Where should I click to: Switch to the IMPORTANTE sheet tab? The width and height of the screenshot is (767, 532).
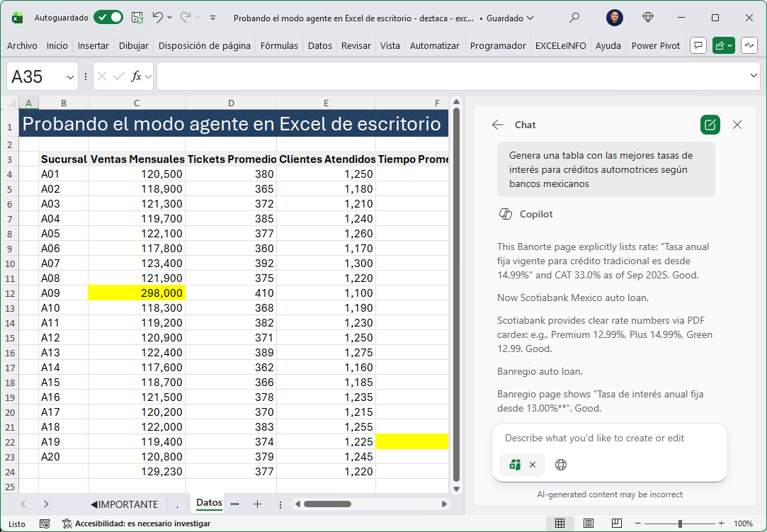point(124,504)
